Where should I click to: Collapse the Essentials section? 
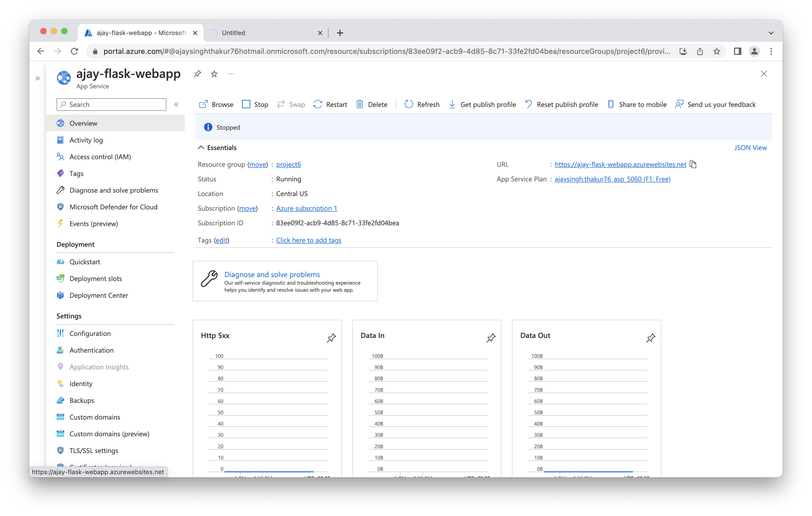201,148
